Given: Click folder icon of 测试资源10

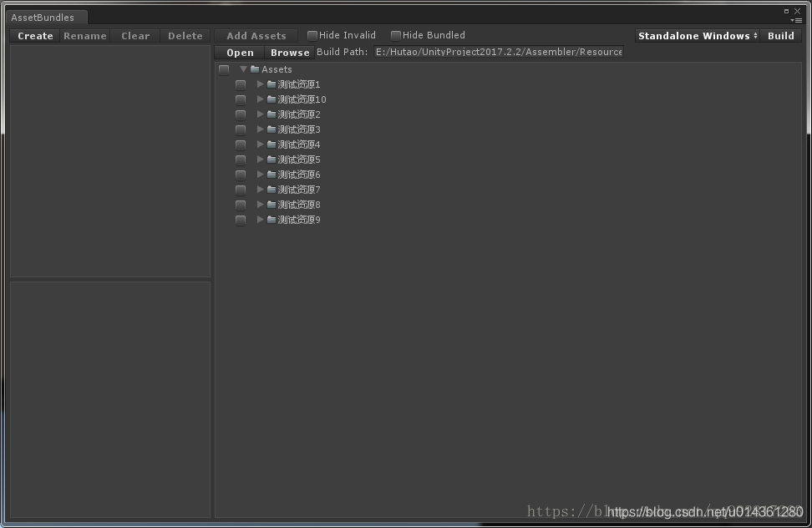Looking at the screenshot, I should (x=272, y=99).
